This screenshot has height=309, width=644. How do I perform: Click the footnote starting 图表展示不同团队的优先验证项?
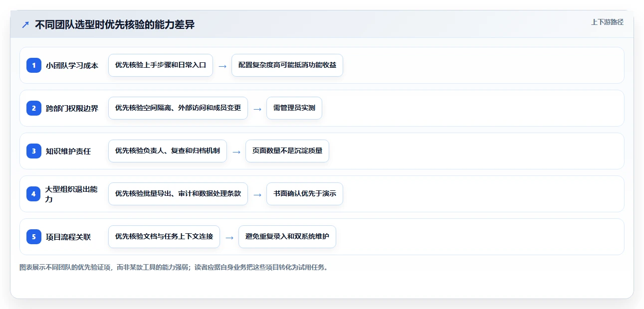pyautogui.click(x=174, y=267)
